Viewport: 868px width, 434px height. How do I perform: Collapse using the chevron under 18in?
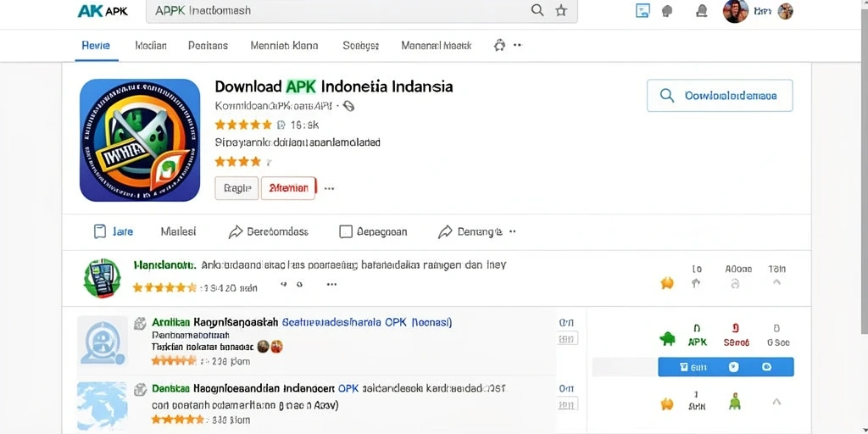coord(776,282)
